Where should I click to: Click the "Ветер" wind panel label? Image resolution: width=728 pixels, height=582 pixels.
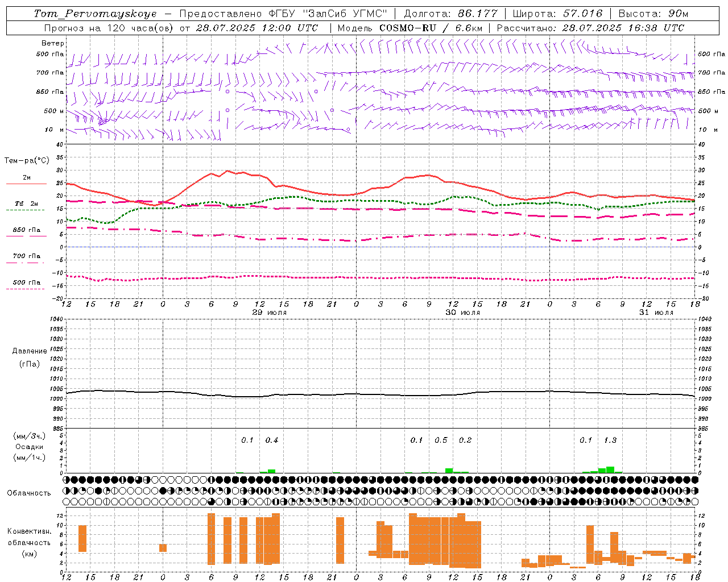pyautogui.click(x=53, y=43)
